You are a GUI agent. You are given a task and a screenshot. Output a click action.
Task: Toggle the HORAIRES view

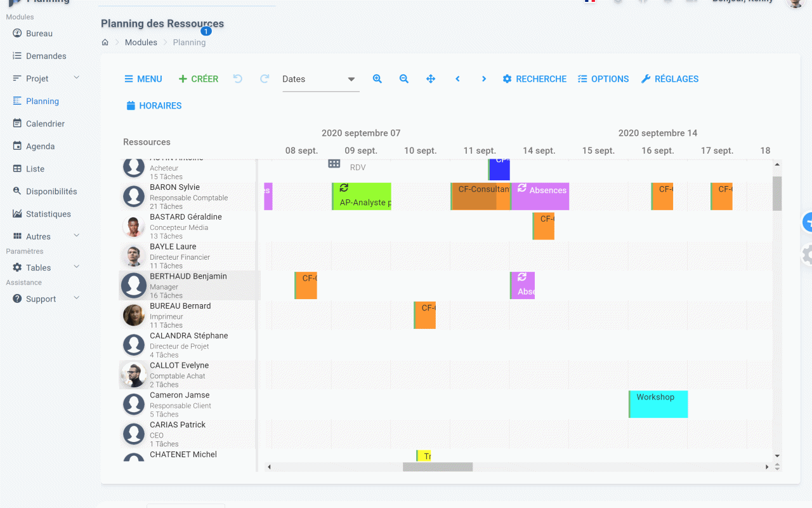[154, 105]
